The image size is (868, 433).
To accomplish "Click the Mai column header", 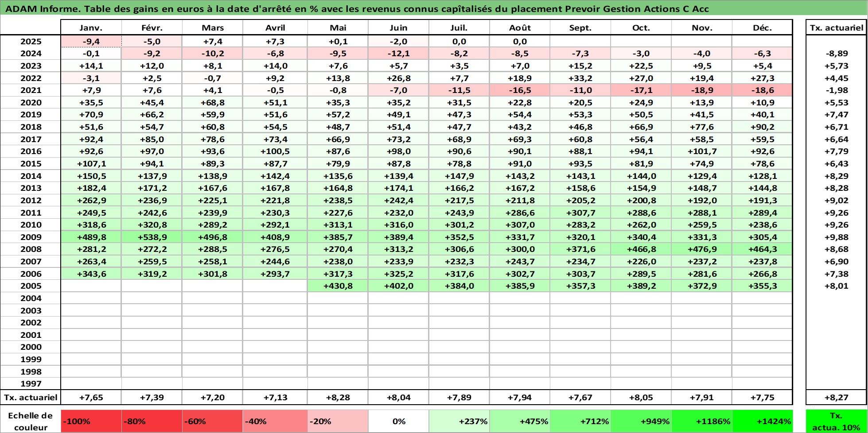I will [x=338, y=27].
